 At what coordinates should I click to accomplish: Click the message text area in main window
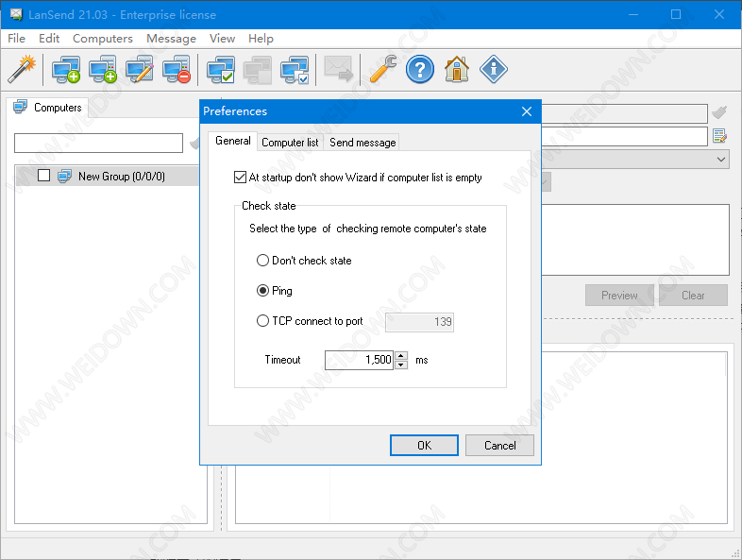click(634, 240)
